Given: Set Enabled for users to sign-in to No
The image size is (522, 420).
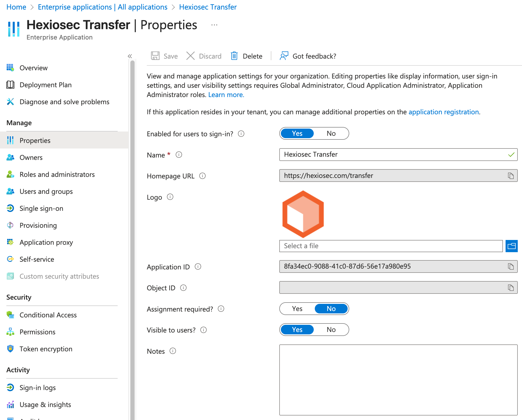Looking at the screenshot, I should [x=331, y=133].
